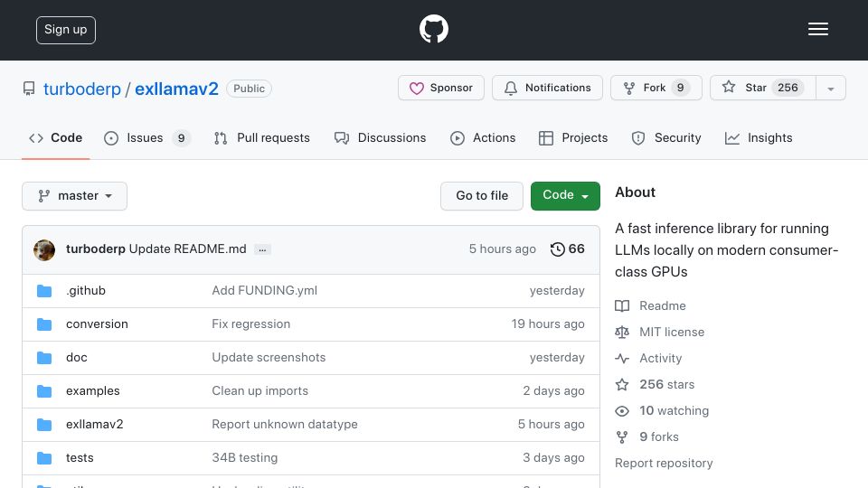Click Report repository
Image resolution: width=868 pixels, height=488 pixels.
tap(664, 463)
